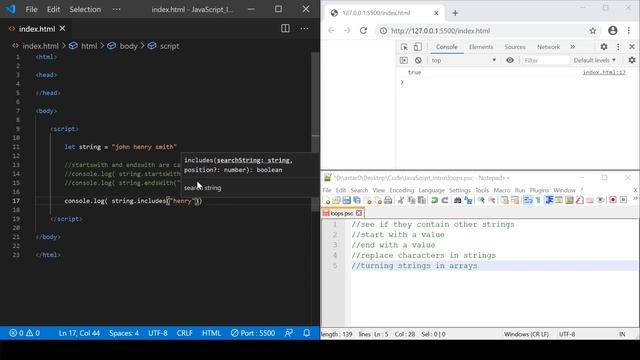
Task: Open DevTools settings gear
Action: 604,47
